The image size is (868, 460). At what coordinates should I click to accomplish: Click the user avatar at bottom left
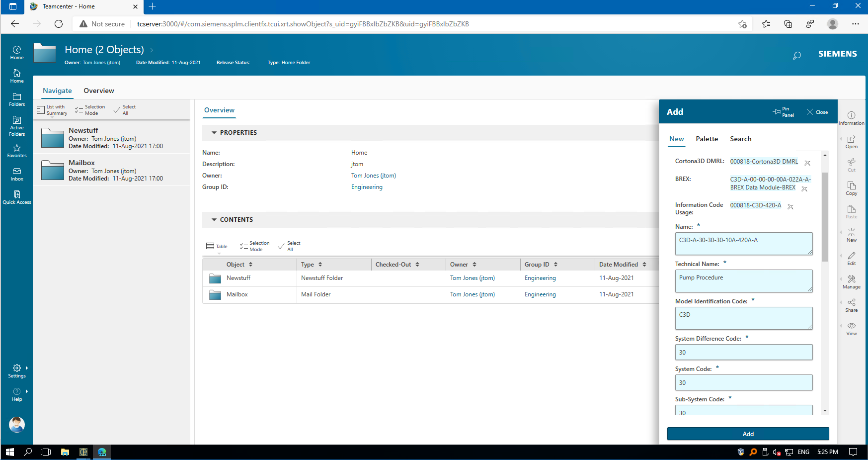point(17,424)
